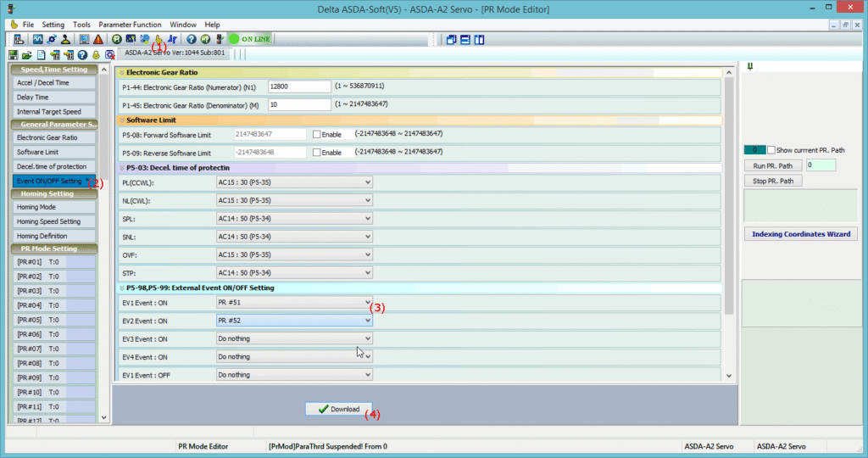Click the magnifier with red X icon

point(109,55)
